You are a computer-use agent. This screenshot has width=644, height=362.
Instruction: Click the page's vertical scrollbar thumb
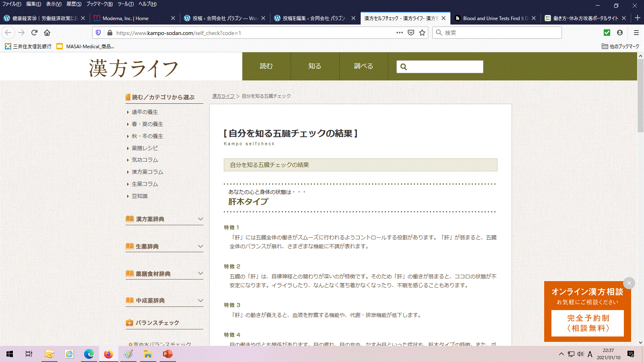tap(641, 96)
